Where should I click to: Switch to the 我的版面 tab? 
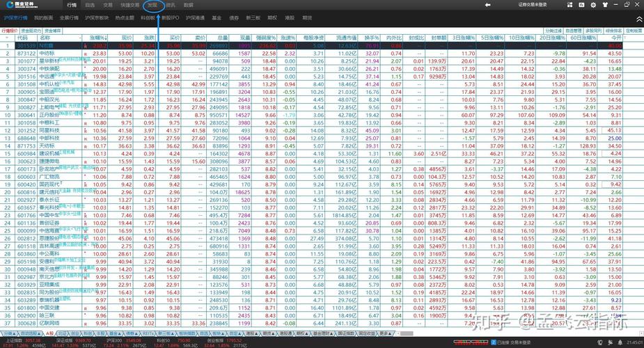[44, 17]
